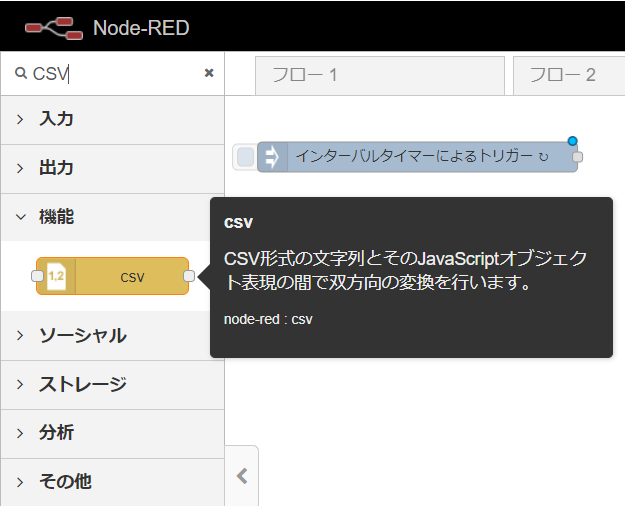Screen dimensions: 625x506
Task: Collapse the 機能 category
Action: [x=112, y=217]
